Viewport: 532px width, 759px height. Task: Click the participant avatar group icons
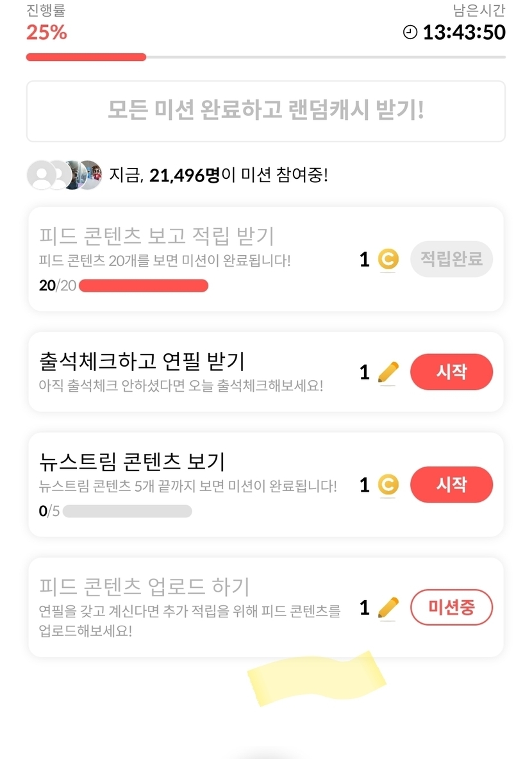pos(64,175)
